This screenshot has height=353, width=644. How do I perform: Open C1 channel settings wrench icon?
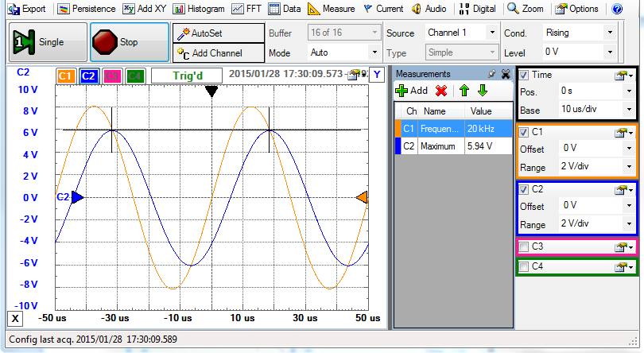click(x=624, y=132)
